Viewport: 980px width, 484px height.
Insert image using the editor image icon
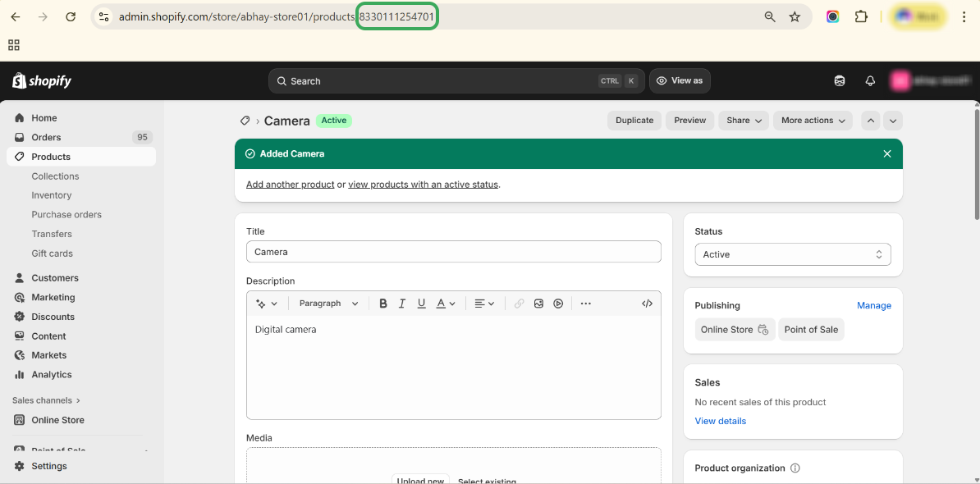tap(538, 304)
